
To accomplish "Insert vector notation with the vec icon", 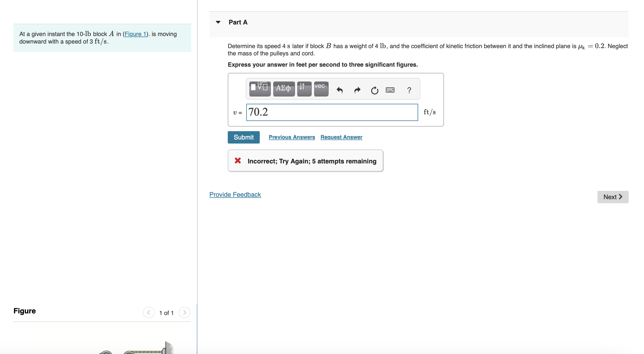I will tap(321, 89).
